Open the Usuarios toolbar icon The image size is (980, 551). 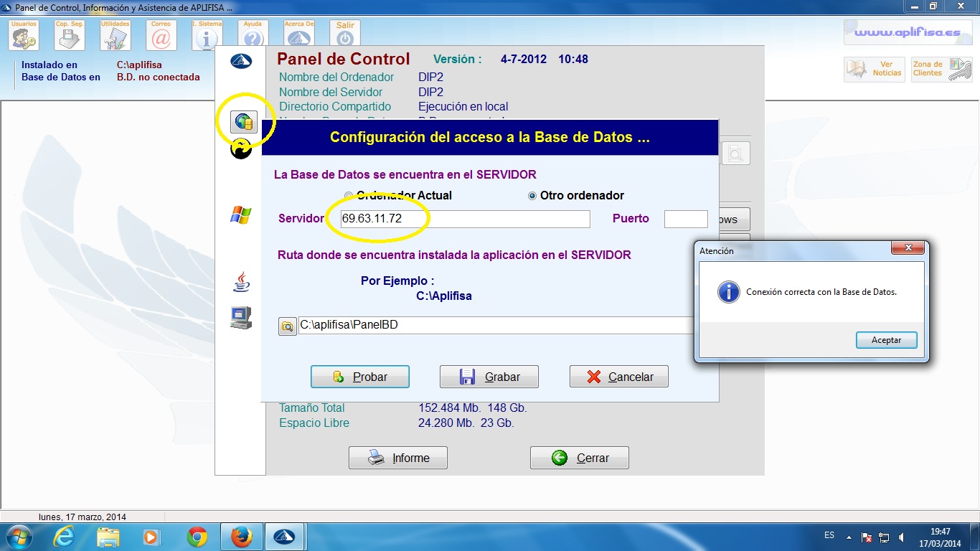(x=24, y=34)
